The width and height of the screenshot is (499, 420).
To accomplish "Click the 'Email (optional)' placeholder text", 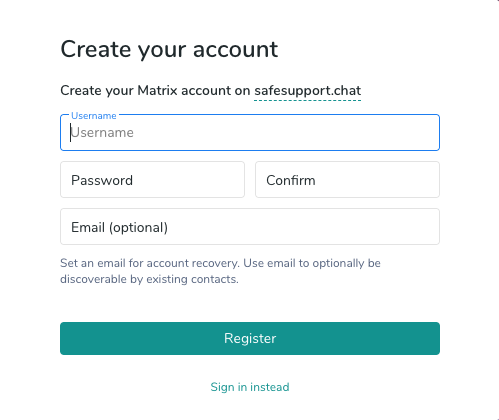I will [119, 228].
